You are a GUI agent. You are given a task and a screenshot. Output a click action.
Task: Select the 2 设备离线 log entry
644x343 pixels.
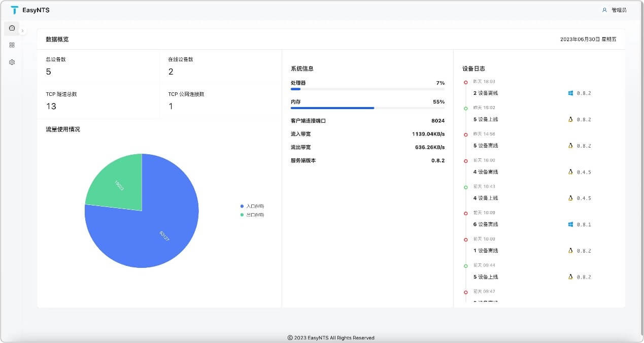tap(486, 93)
